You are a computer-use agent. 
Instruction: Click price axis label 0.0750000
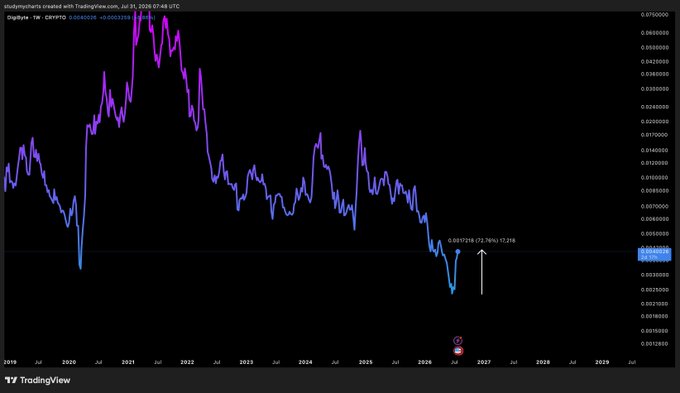pyautogui.click(x=654, y=15)
